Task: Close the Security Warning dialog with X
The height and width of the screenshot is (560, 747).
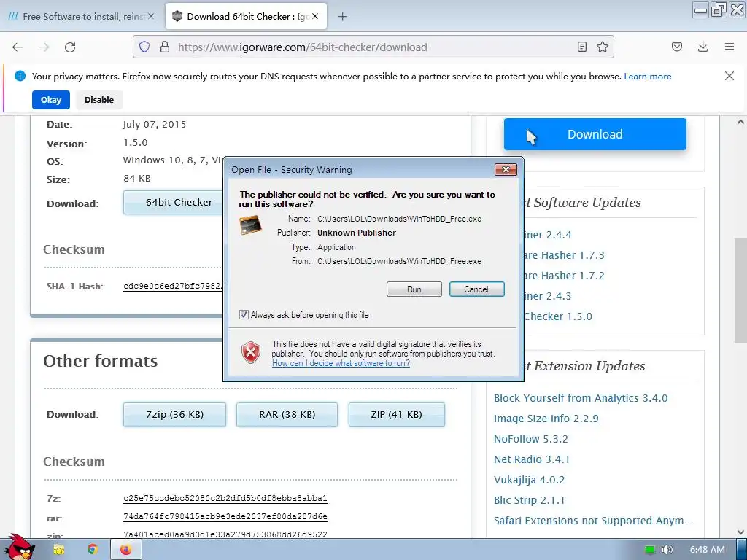Action: 506,169
